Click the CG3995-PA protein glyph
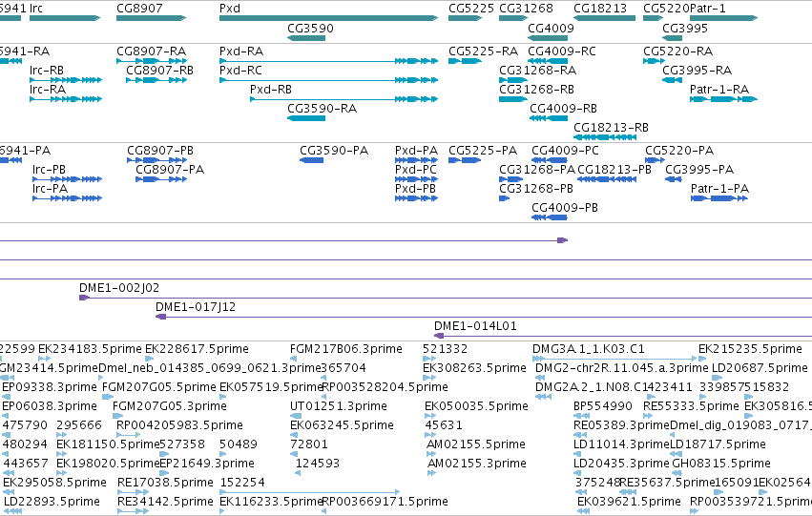This screenshot has height=516, width=812. (x=674, y=179)
